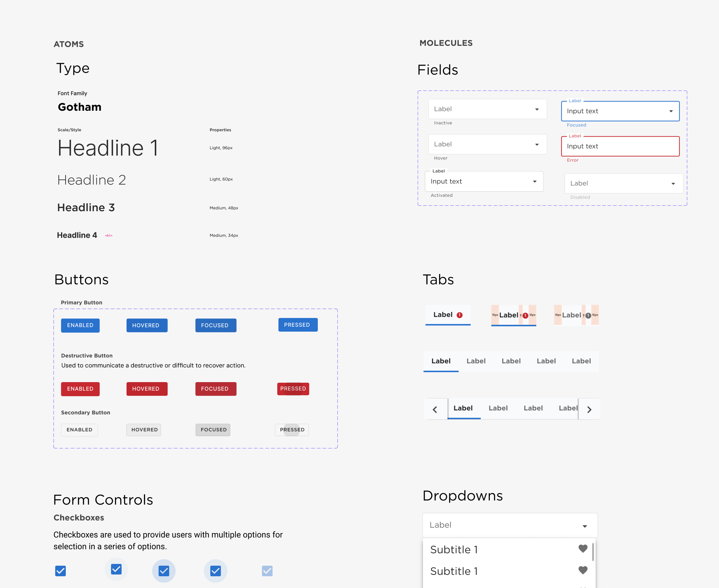Select the active Label tab in scrollable tabs
719x588 pixels.
point(463,408)
